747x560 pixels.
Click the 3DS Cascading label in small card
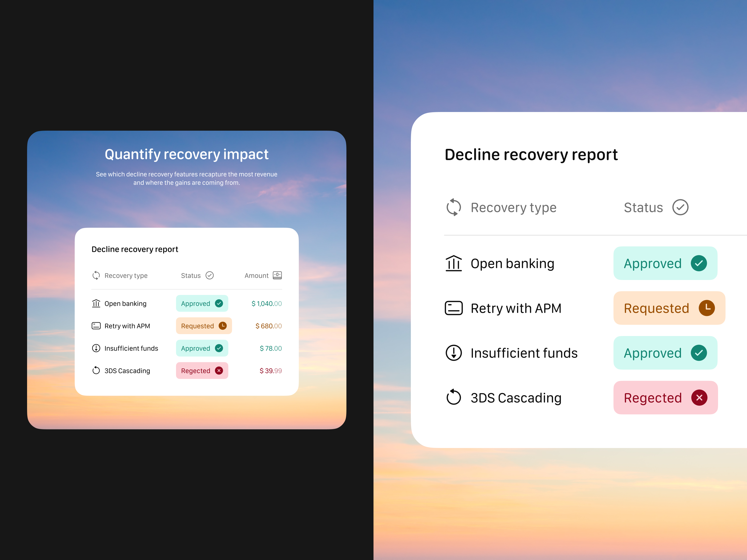tap(127, 371)
